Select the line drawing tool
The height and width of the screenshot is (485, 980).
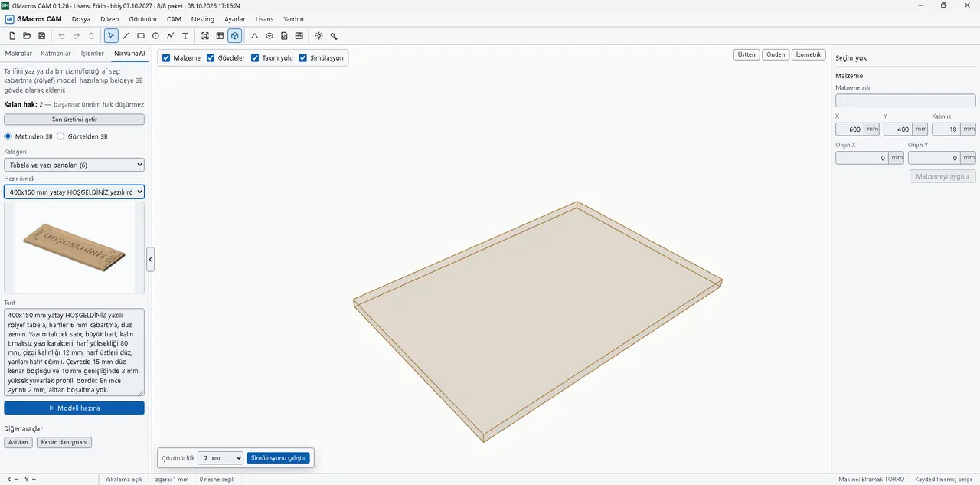tap(126, 36)
